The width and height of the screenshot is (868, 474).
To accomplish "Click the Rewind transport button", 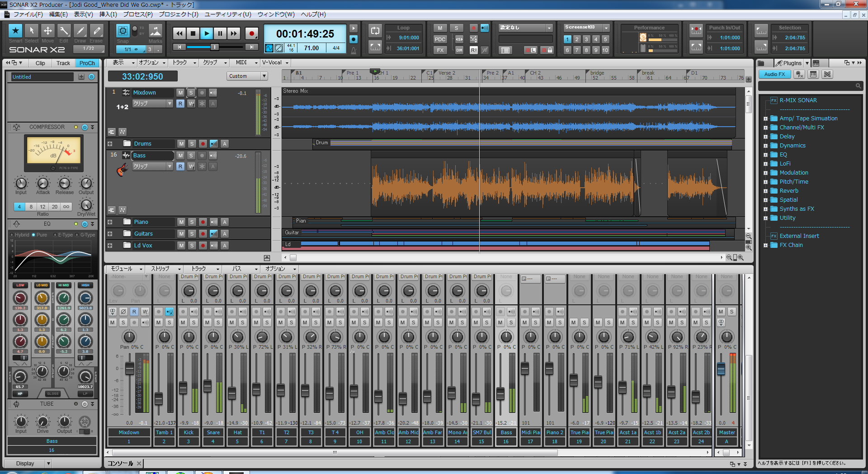I will pyautogui.click(x=179, y=33).
